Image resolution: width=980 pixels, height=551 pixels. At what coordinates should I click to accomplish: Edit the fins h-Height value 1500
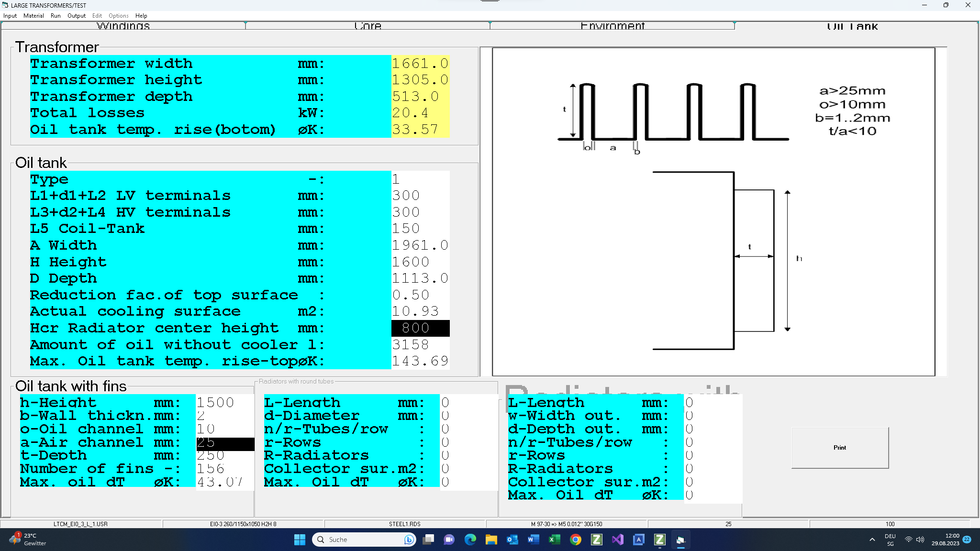225,403
